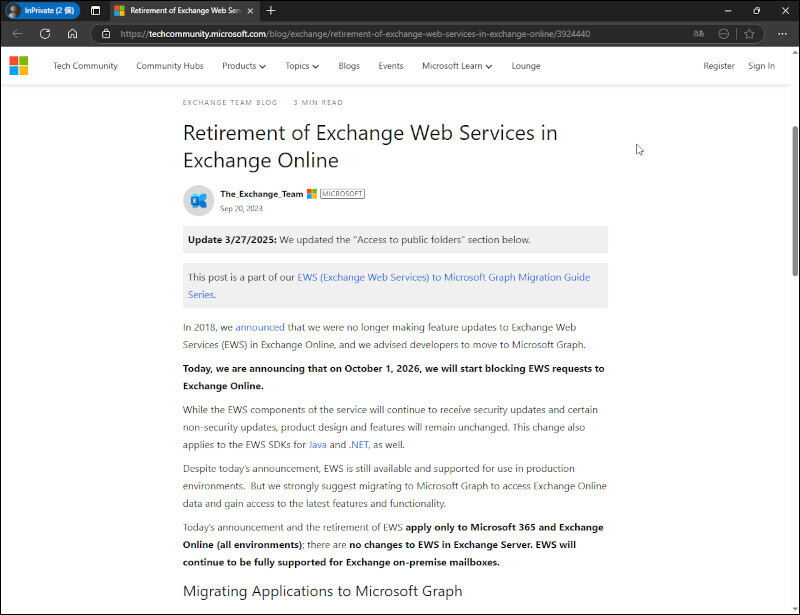Expand the Microsoft Learn dropdown
The image size is (800, 615).
(457, 66)
